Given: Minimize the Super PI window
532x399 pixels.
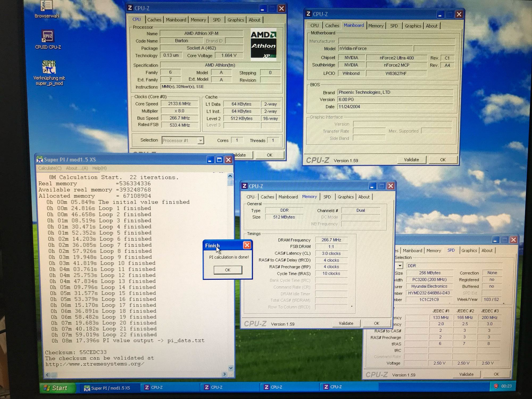Looking at the screenshot, I should [210, 160].
